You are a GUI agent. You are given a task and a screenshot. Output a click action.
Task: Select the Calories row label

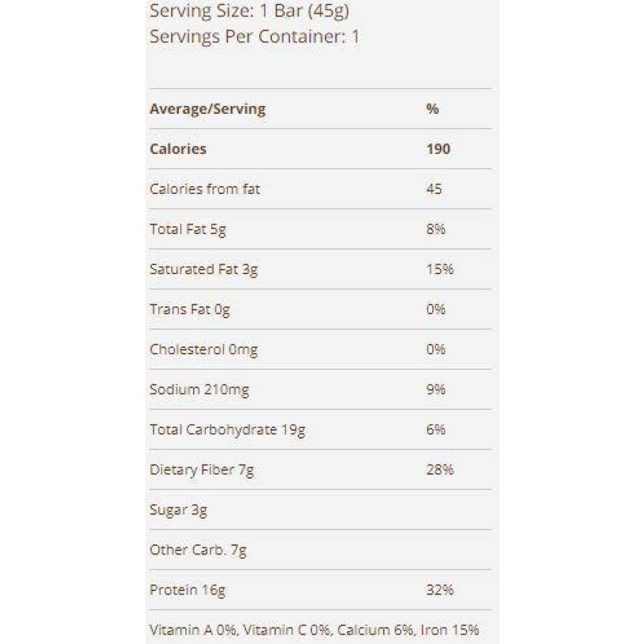pyautogui.click(x=178, y=149)
